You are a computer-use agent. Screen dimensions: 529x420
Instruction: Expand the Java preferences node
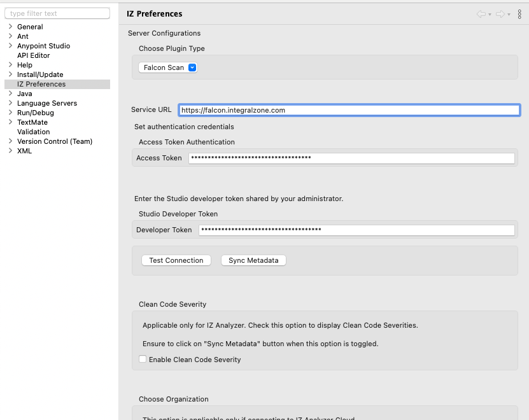[10, 93]
